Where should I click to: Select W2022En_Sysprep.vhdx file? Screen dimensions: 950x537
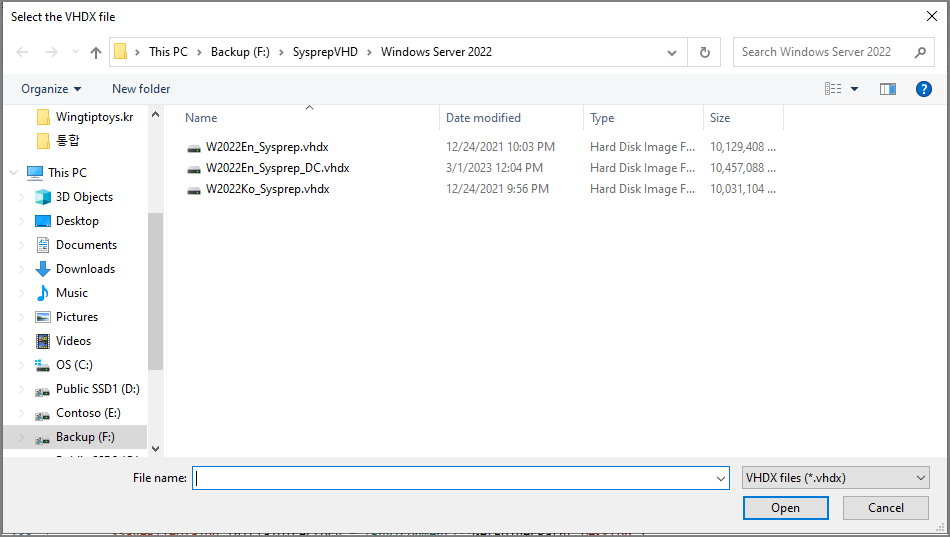[x=267, y=147]
